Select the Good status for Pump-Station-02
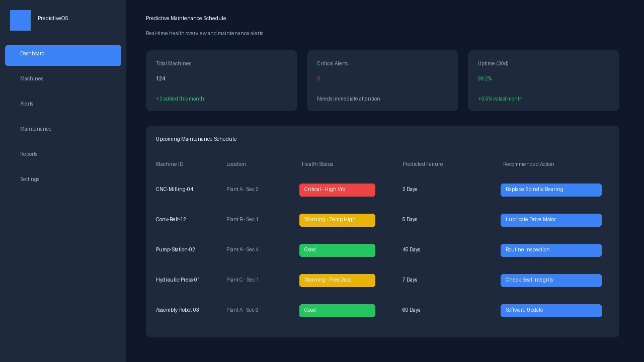This screenshot has width=644, height=362. [337, 250]
